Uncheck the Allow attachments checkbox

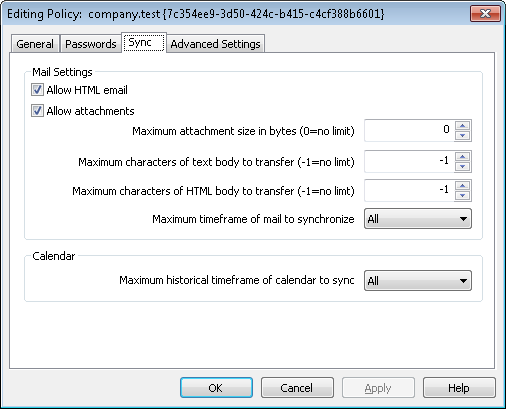(x=37, y=111)
